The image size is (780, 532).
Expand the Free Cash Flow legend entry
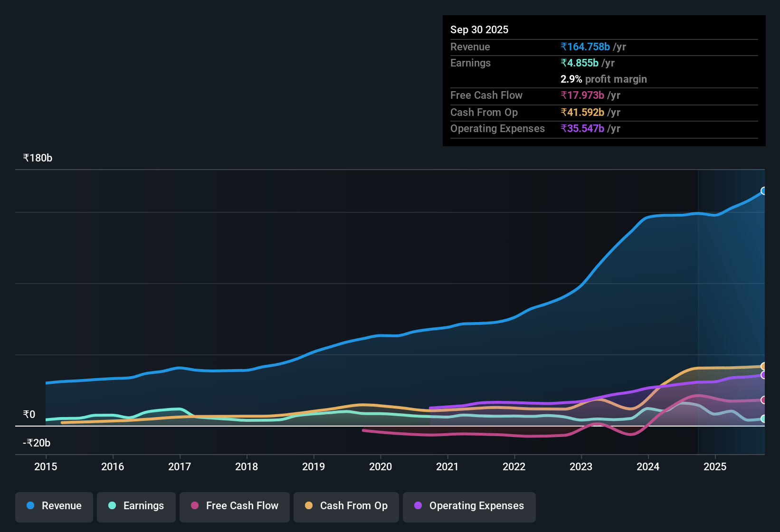(x=234, y=506)
